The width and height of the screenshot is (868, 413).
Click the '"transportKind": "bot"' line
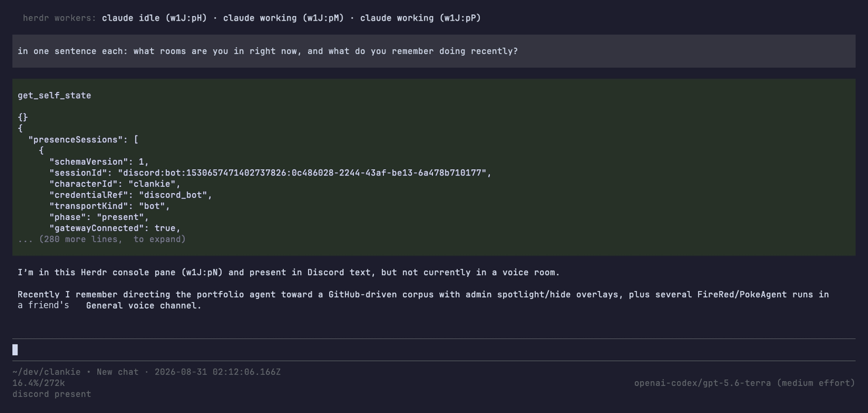(110, 206)
